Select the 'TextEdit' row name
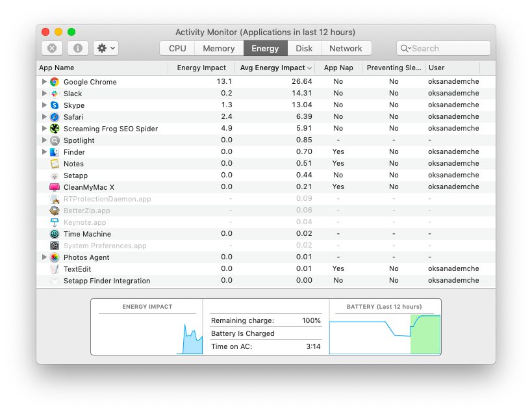 click(77, 269)
